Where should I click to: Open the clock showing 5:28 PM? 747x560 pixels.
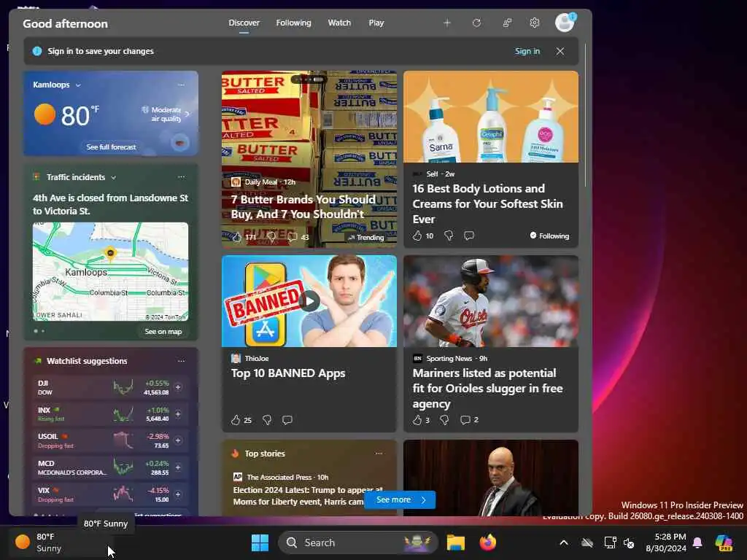pos(666,542)
